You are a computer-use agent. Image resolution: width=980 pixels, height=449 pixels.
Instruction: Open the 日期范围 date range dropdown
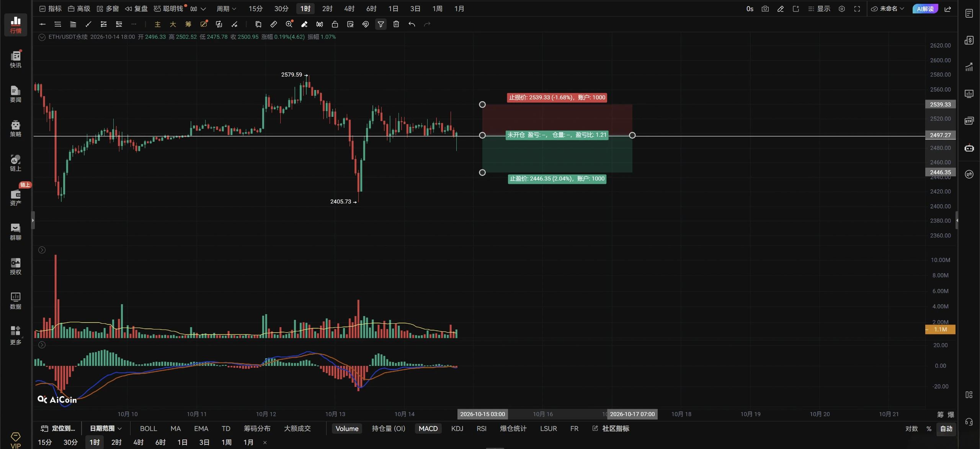106,428
